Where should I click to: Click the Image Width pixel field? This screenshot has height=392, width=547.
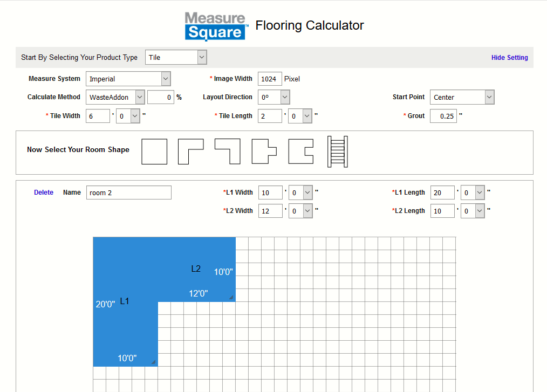[x=270, y=79]
